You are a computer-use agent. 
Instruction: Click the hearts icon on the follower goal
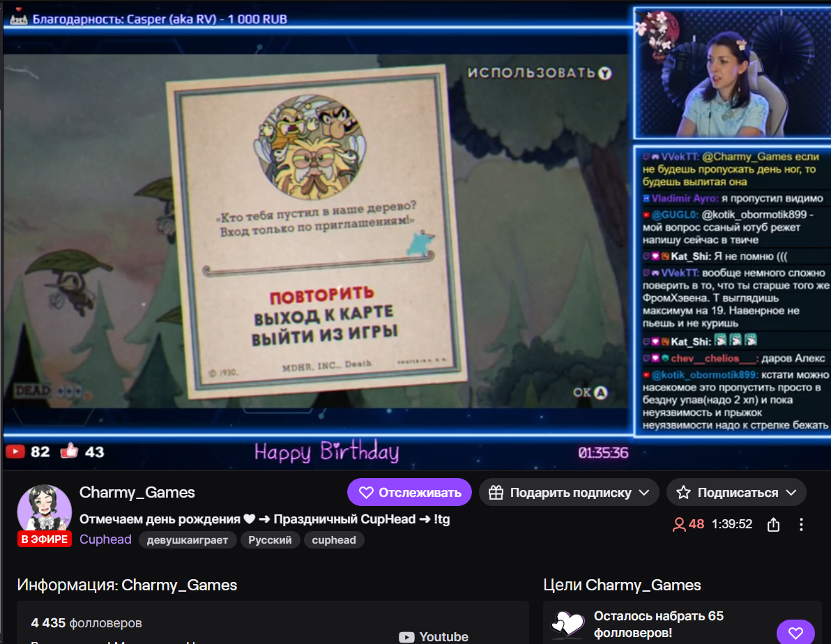(x=567, y=624)
